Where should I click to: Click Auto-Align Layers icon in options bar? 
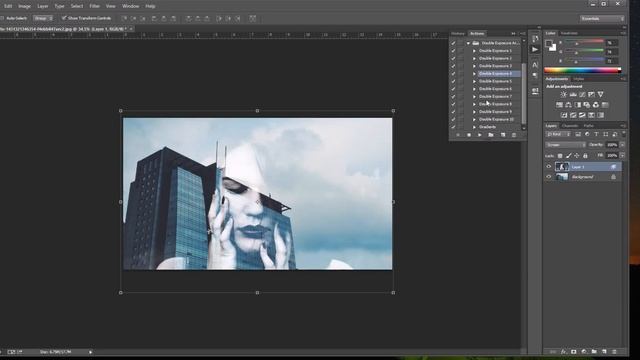point(253,18)
